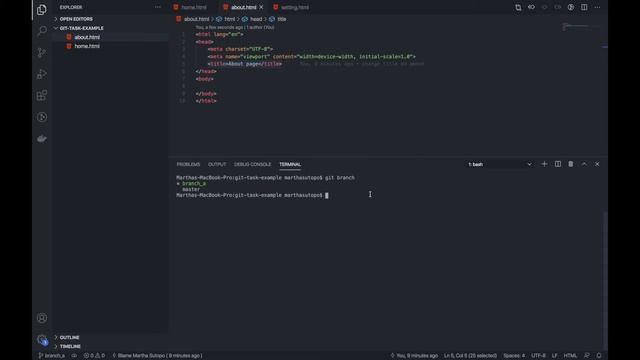Viewport: 640px width, 360px height.
Task: Click the Split Editor Right icon
Action: pos(584,7)
